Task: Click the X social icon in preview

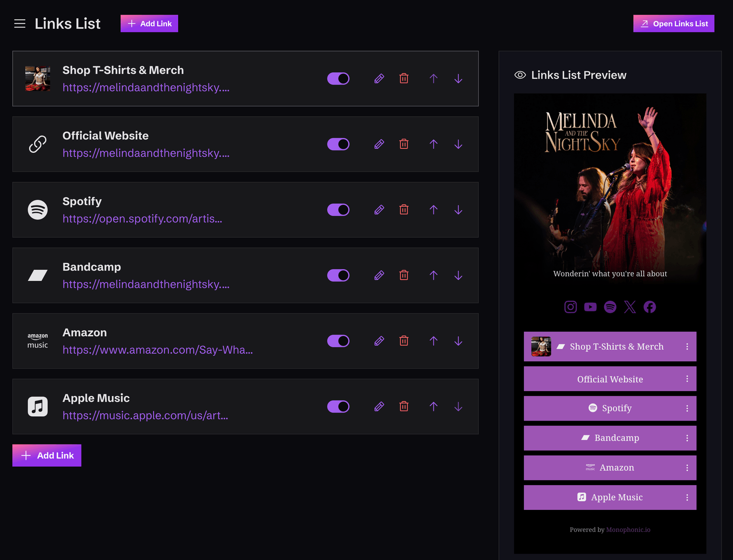Action: [630, 307]
